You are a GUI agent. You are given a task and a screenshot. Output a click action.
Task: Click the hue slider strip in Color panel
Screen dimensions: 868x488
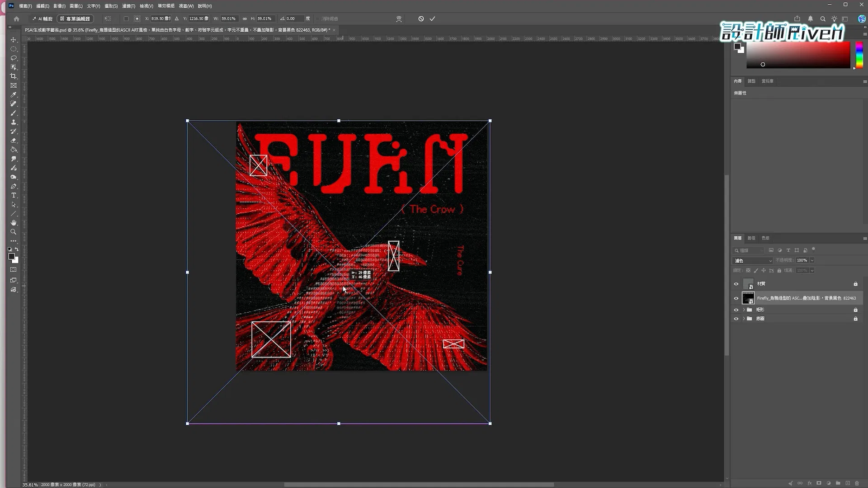[x=859, y=55]
